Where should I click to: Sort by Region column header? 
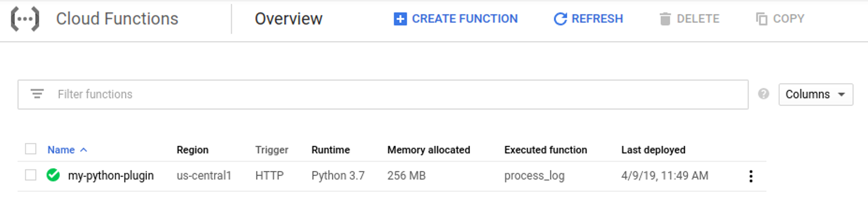click(x=192, y=150)
